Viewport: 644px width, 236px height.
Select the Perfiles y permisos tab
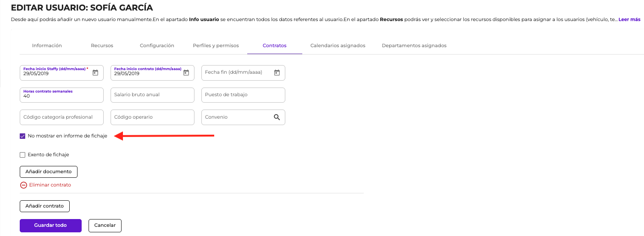click(x=216, y=46)
